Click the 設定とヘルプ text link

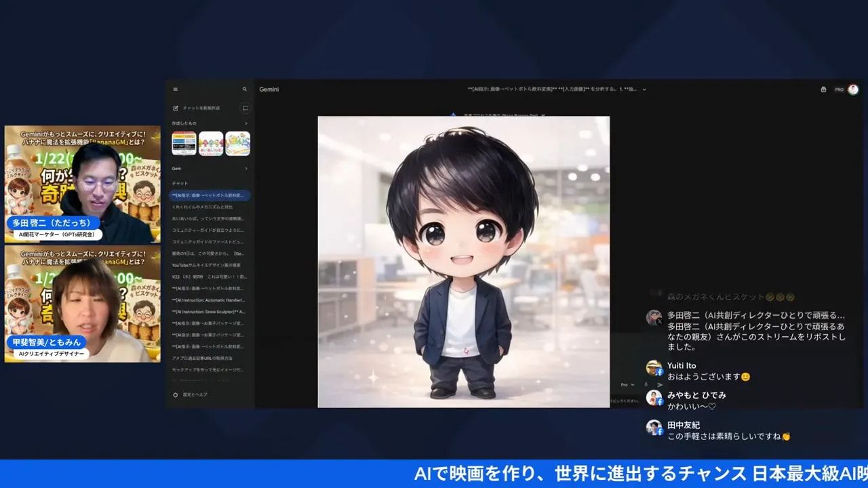[x=195, y=394]
